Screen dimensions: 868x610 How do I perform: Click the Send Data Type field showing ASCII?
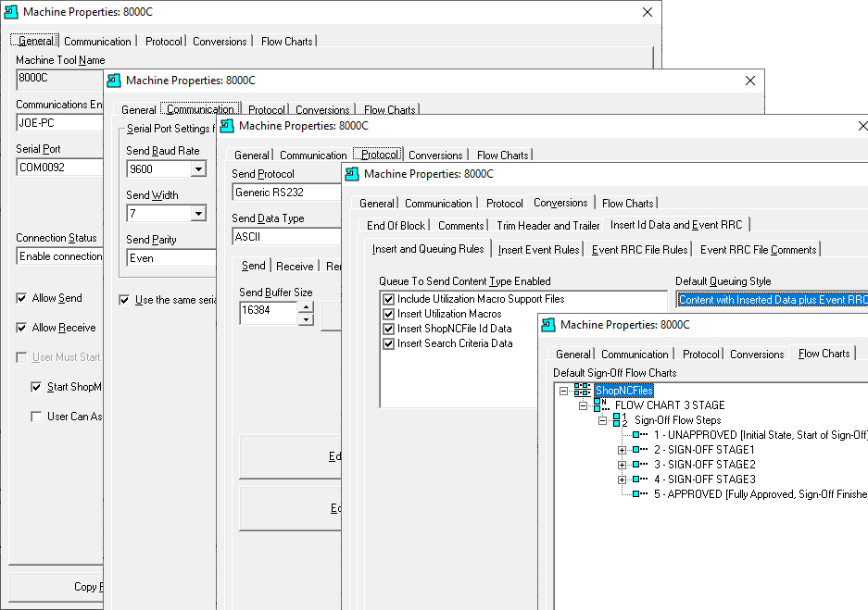coord(287,237)
